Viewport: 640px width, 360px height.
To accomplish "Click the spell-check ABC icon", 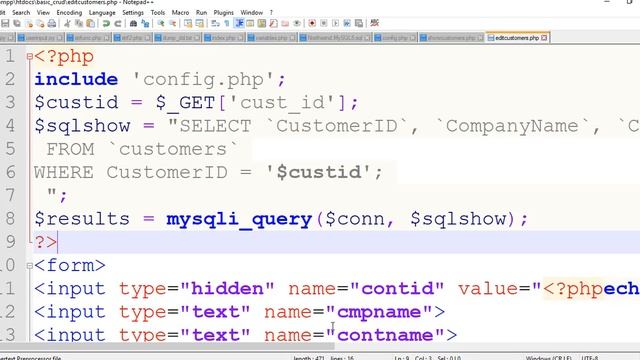I will (x=374, y=23).
